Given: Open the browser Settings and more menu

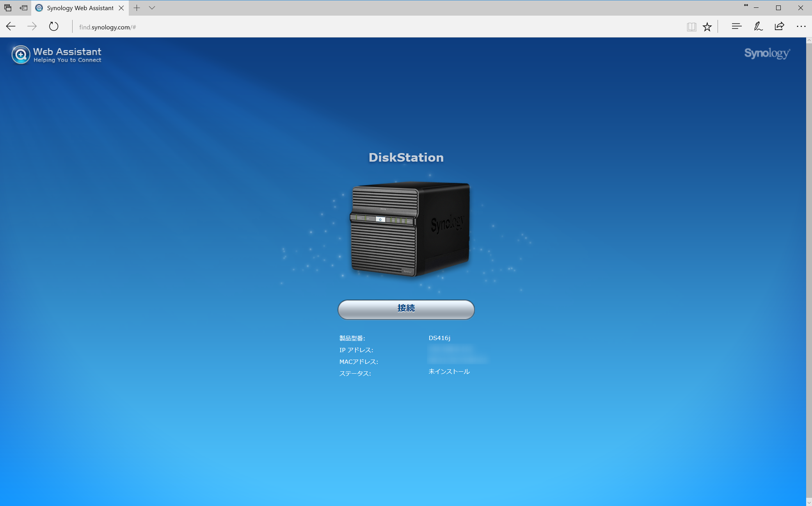Looking at the screenshot, I should pos(801,27).
